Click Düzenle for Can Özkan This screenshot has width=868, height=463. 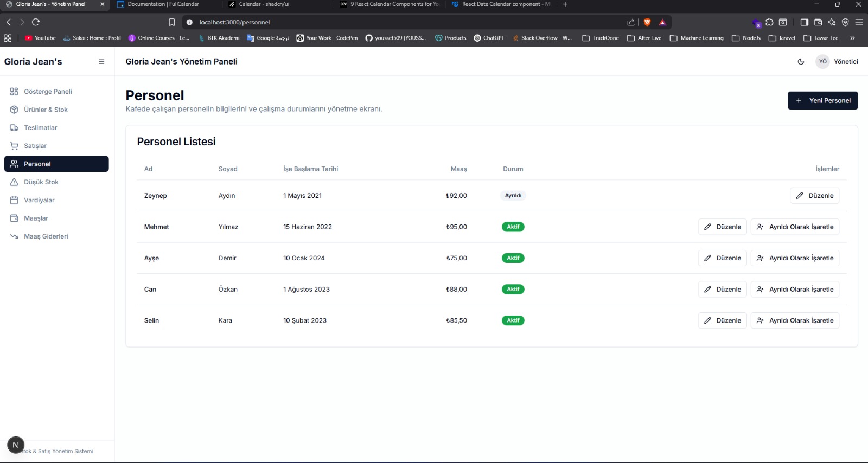pos(722,290)
